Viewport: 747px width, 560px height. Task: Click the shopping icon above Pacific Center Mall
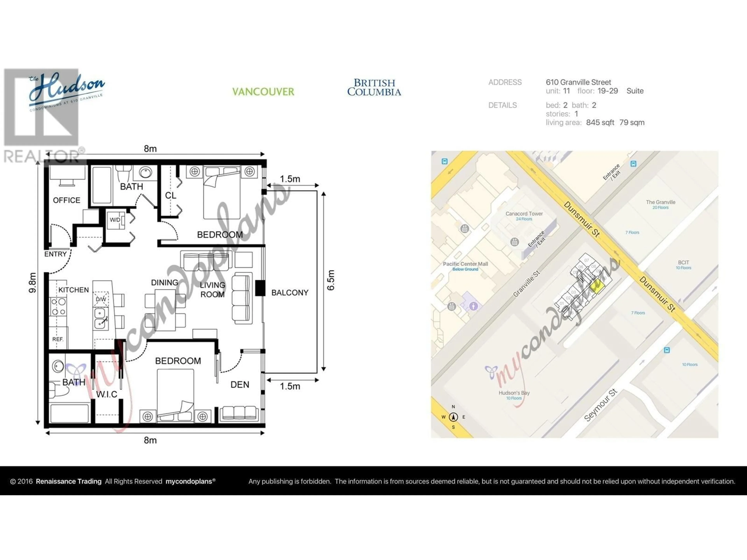pyautogui.click(x=465, y=228)
